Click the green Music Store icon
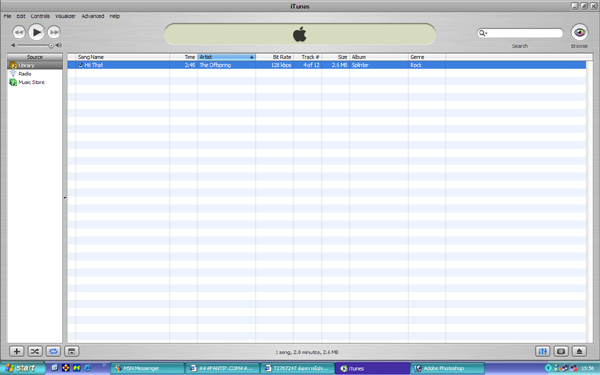The image size is (600, 375). [x=13, y=82]
